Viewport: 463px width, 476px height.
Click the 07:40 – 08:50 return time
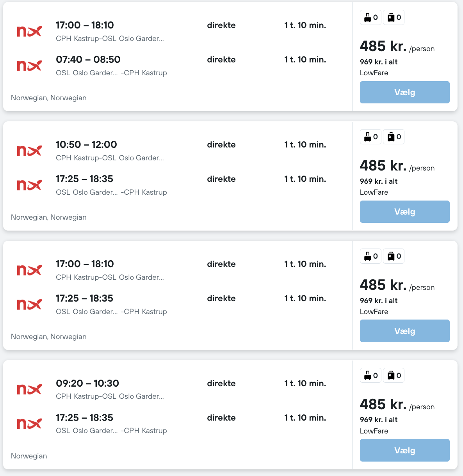click(88, 60)
